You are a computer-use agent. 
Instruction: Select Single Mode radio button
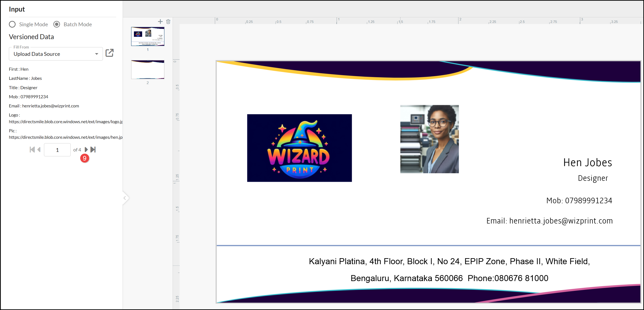12,24
